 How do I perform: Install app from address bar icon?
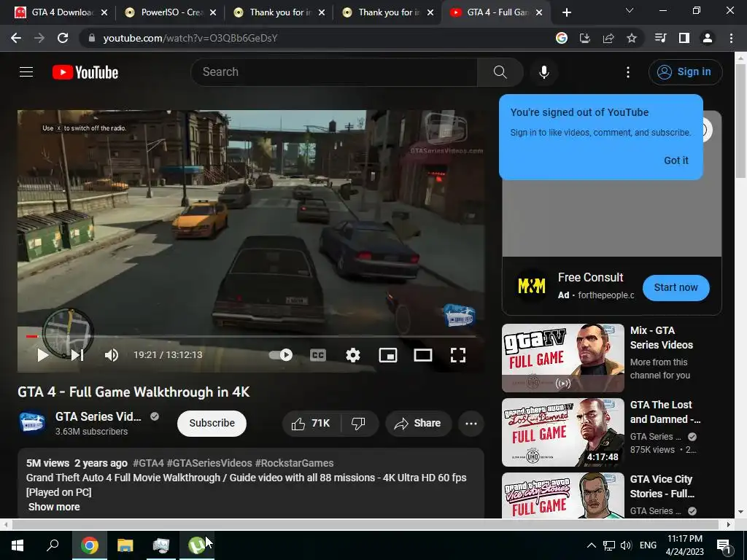pyautogui.click(x=584, y=38)
